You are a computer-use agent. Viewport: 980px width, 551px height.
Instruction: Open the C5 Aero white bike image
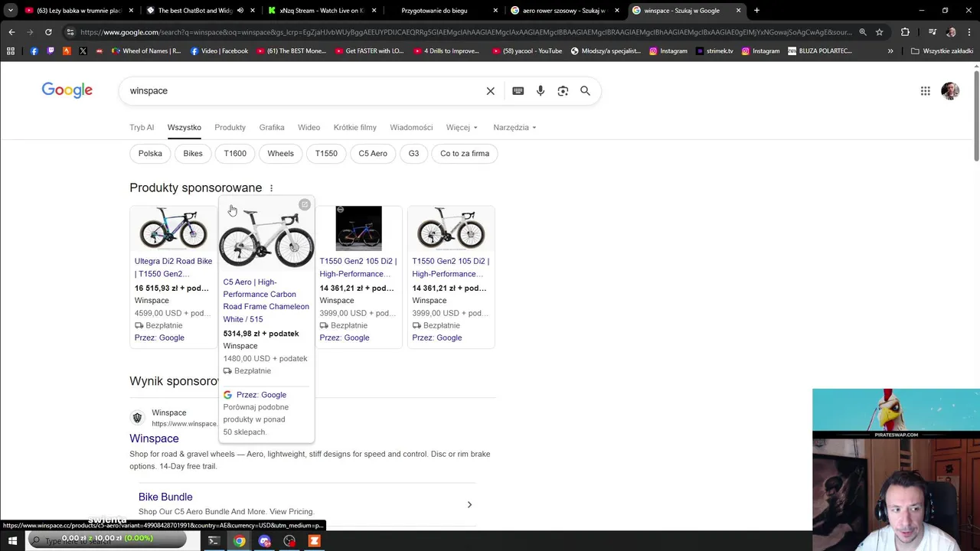266,238
